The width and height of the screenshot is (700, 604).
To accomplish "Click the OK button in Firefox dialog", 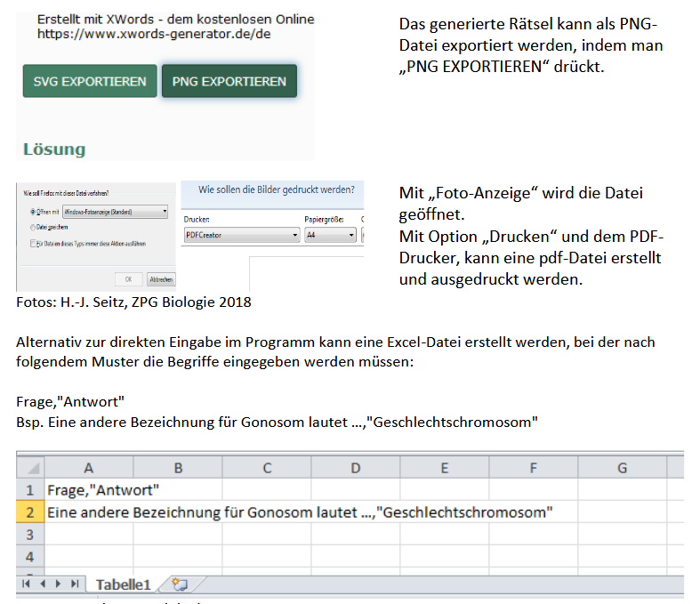I will click(x=128, y=278).
